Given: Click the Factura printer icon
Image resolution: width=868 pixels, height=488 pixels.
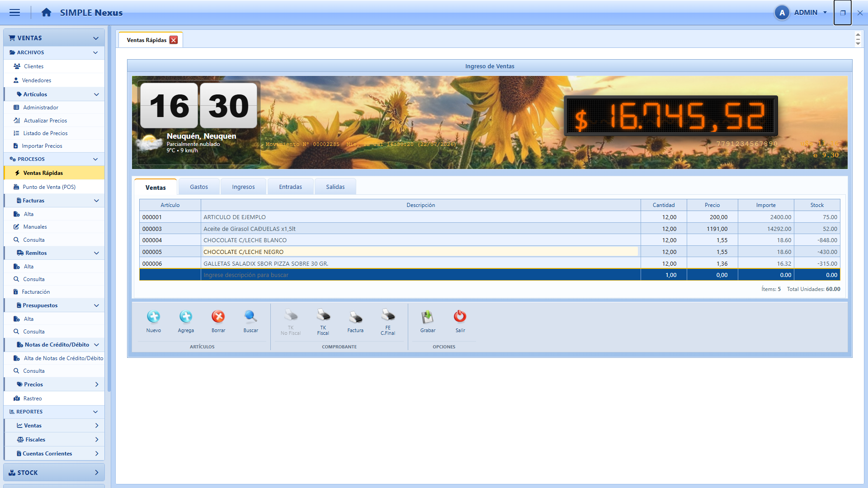Looking at the screenshot, I should coord(355,317).
